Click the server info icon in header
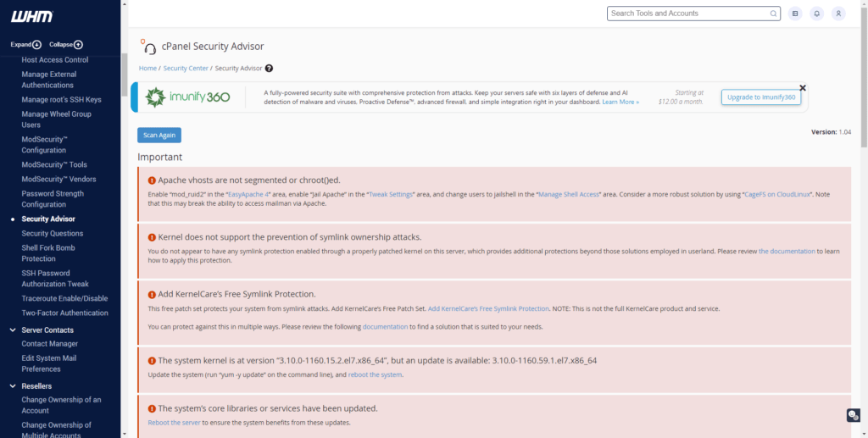868x438 pixels. click(x=795, y=14)
